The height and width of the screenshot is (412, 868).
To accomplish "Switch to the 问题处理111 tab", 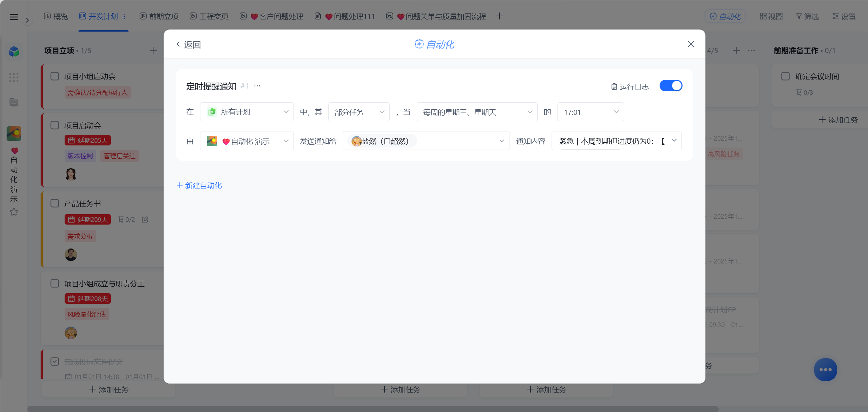I will pyautogui.click(x=345, y=16).
